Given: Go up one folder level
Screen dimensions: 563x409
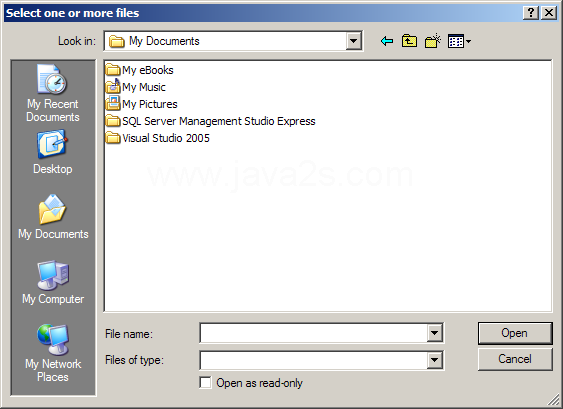Looking at the screenshot, I should (x=409, y=41).
